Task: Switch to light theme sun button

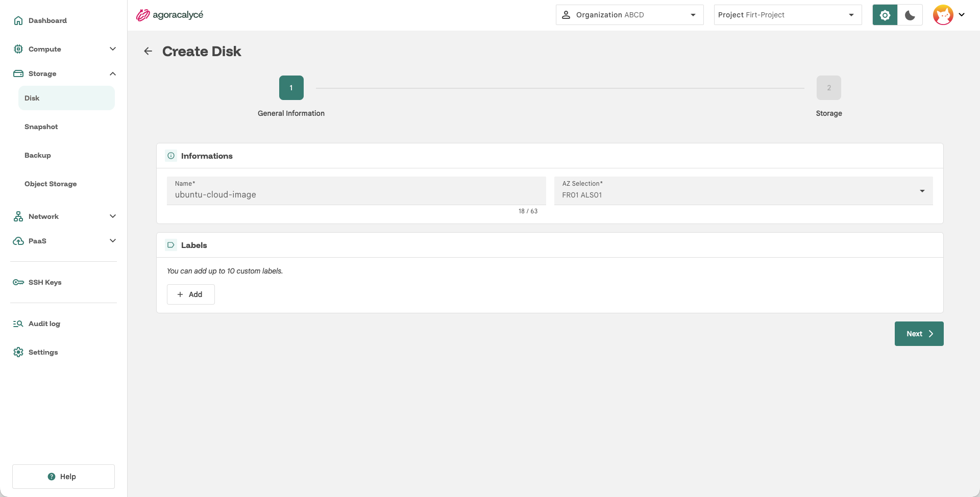Action: (885, 15)
